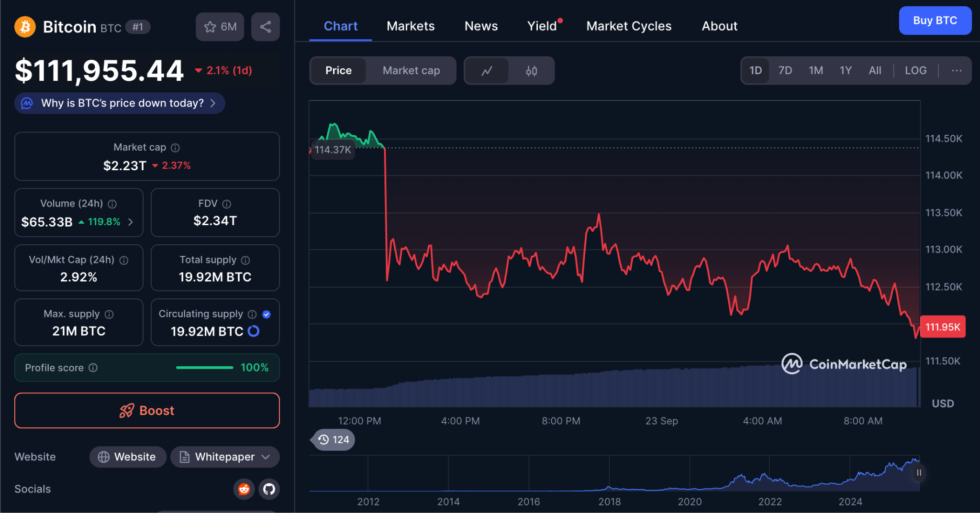Switch to line chart view icon
This screenshot has width=980, height=513.
click(487, 71)
